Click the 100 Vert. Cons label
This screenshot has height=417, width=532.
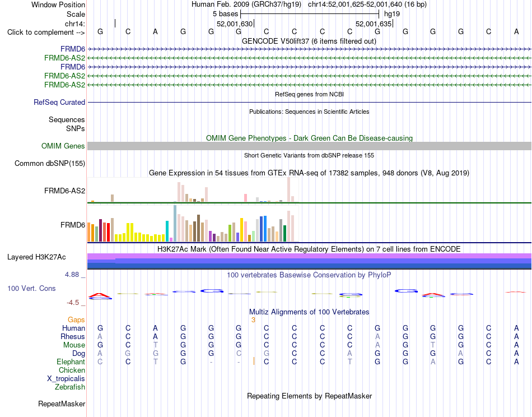click(31, 288)
